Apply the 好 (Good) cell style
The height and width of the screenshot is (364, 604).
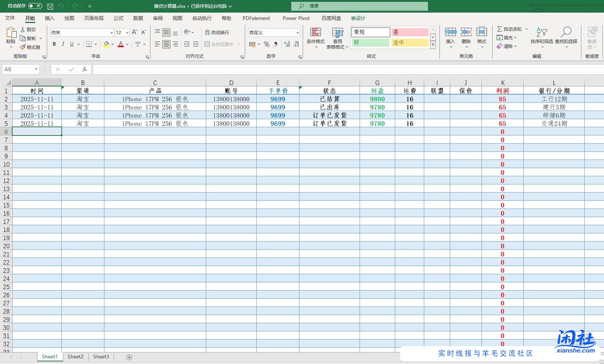click(370, 42)
